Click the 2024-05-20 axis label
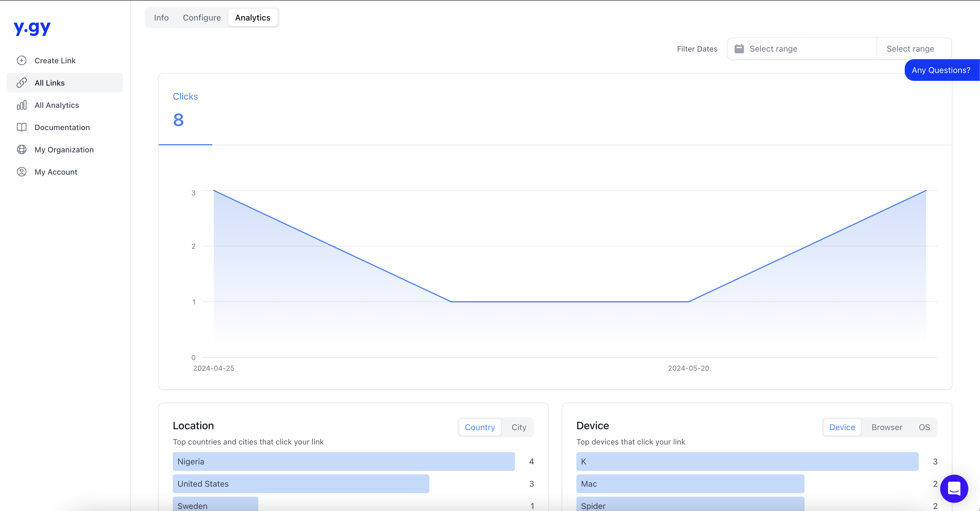 pos(689,368)
